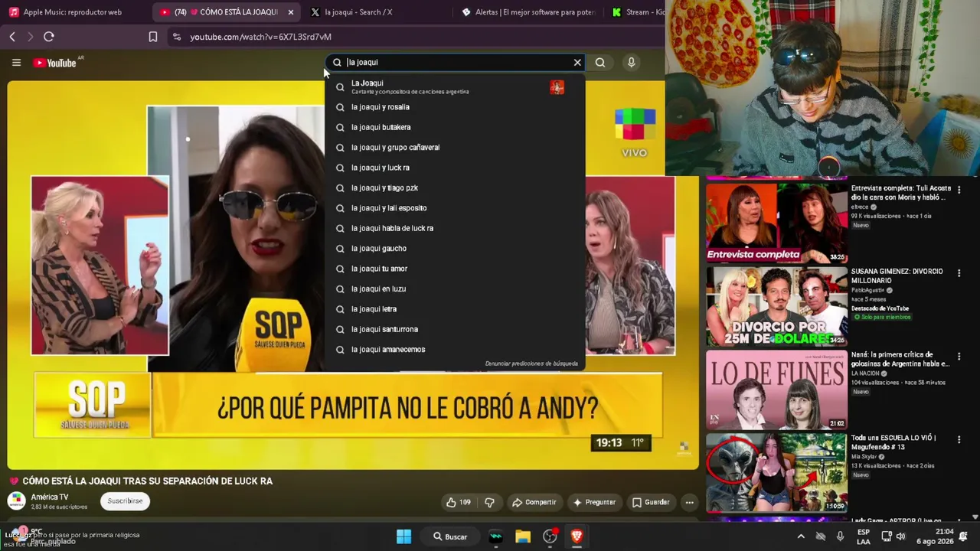Start voice search with microphone icon
The image size is (980, 551).
tap(631, 63)
